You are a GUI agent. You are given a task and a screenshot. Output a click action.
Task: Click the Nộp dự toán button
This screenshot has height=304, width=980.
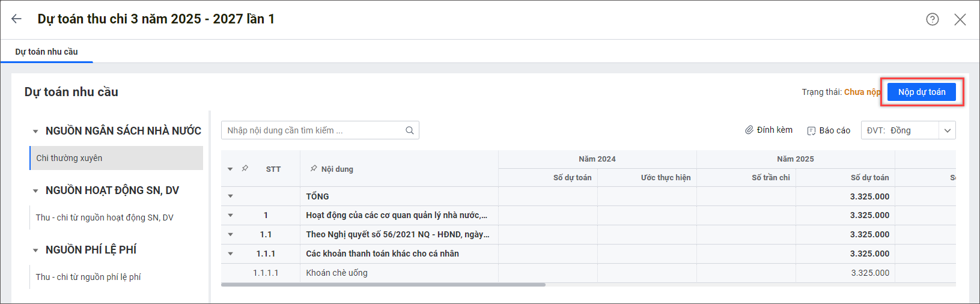point(921,92)
